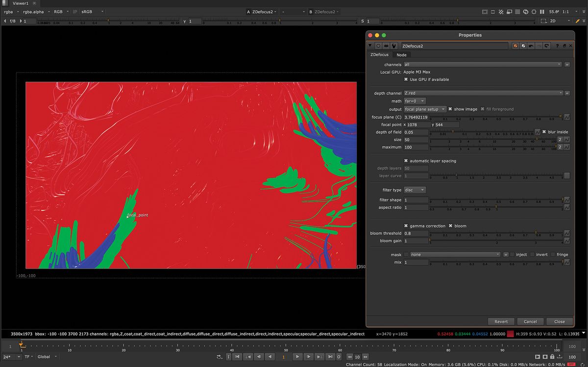
Task: Click the undo arrow icon in Properties header
Action: tap(531, 46)
